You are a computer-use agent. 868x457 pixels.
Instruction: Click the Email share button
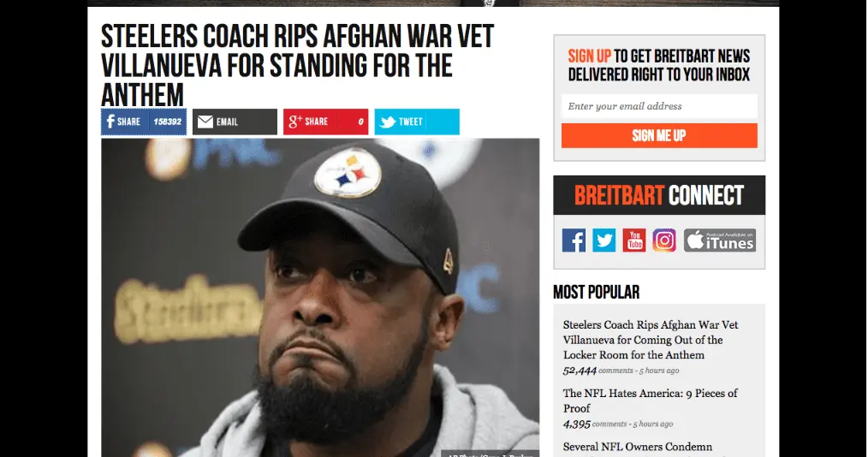(235, 122)
